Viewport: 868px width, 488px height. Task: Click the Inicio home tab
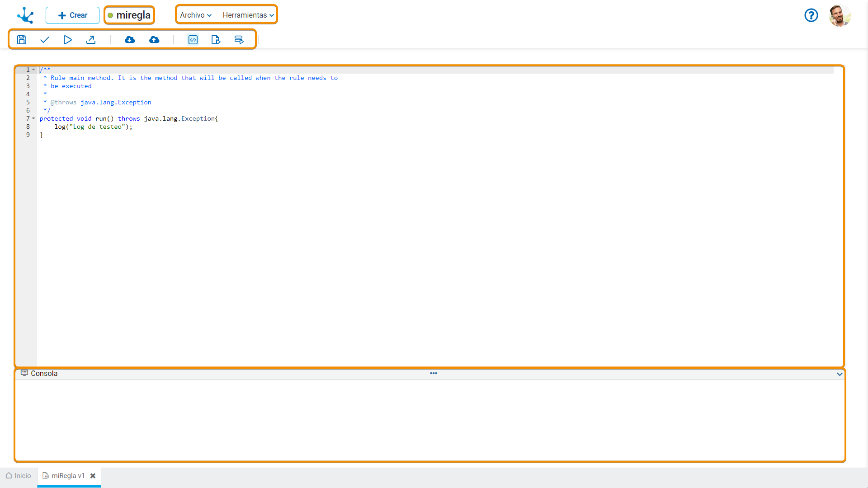22,475
